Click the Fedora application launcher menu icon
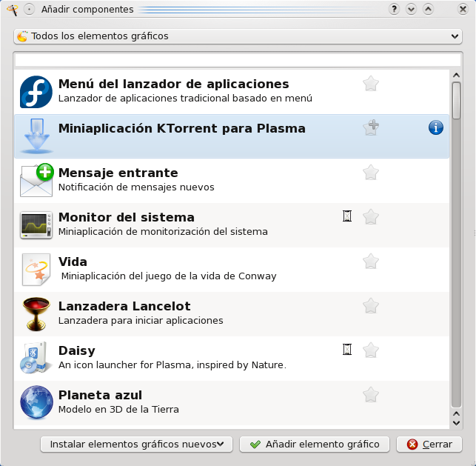 (36, 92)
